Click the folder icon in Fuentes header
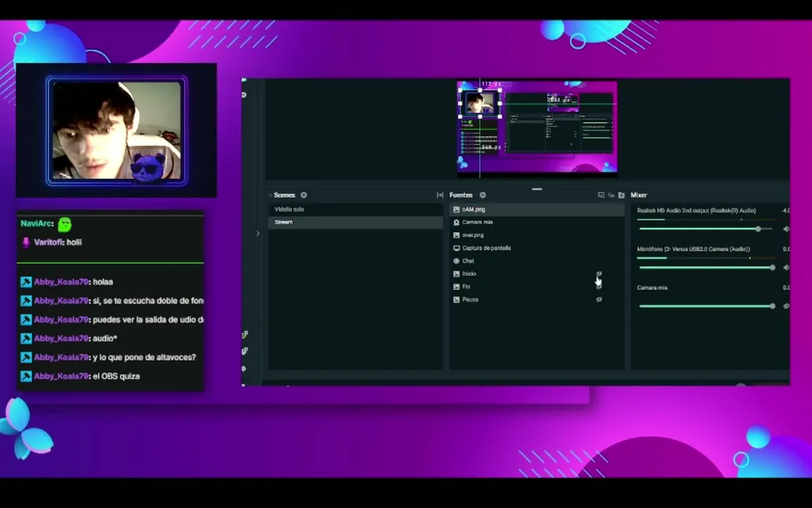The image size is (812, 508). [x=622, y=195]
